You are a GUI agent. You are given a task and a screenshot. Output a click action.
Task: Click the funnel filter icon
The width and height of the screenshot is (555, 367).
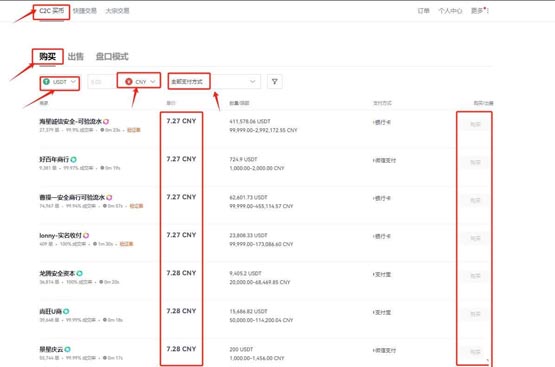point(274,81)
